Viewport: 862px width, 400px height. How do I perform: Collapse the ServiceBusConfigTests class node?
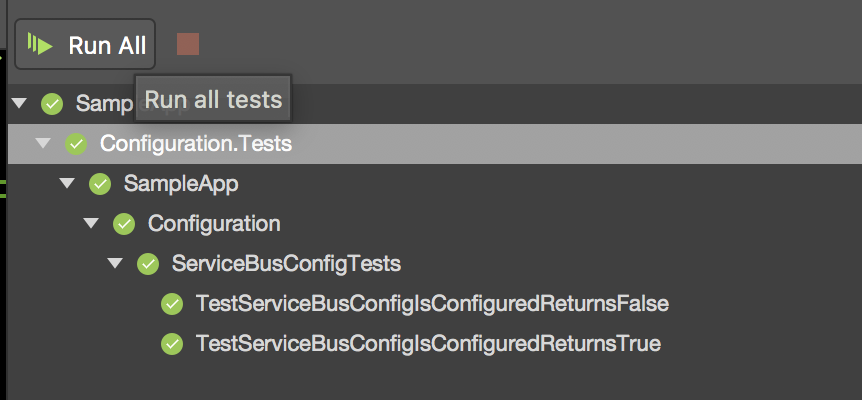(114, 263)
